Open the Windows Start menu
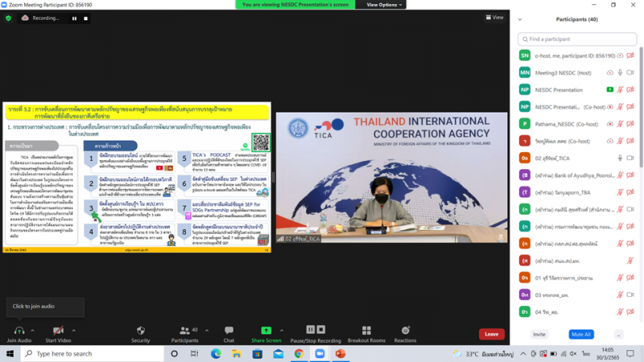Screen dimensions: 644x362 pyautogui.click(x=10, y=353)
